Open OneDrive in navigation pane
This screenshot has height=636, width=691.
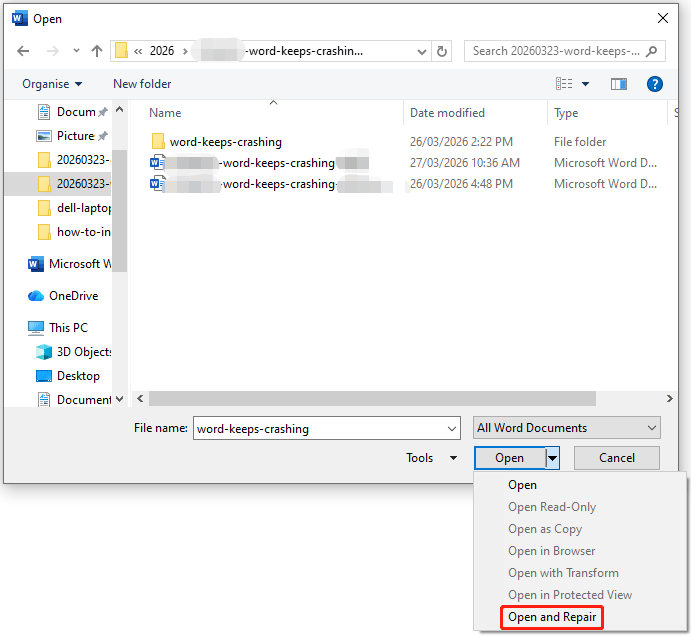pos(63,296)
